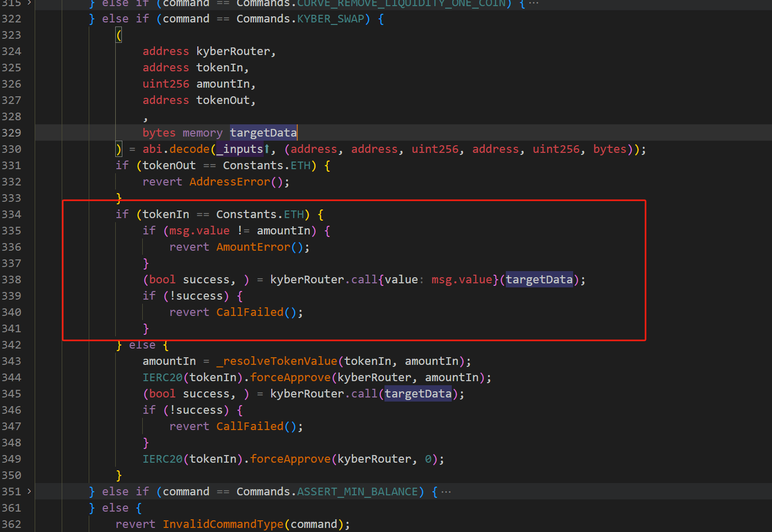
Task: Click _resolveTokenValue on line 343
Action: 277,361
